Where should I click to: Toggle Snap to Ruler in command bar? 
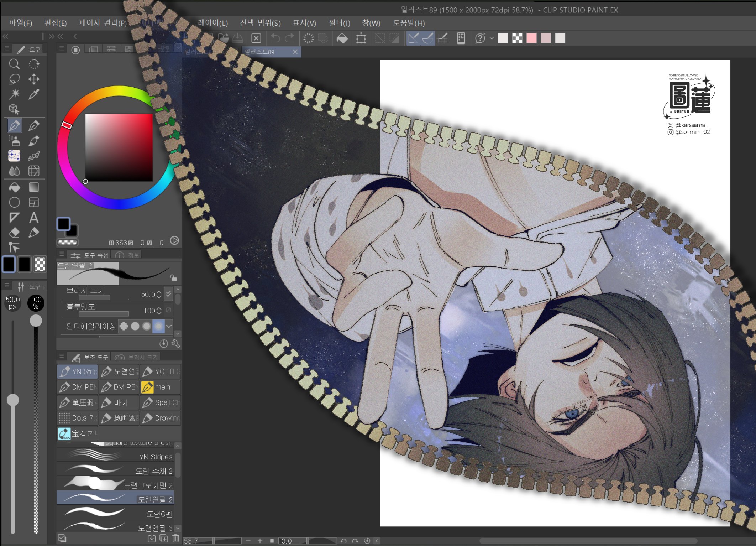(x=413, y=38)
